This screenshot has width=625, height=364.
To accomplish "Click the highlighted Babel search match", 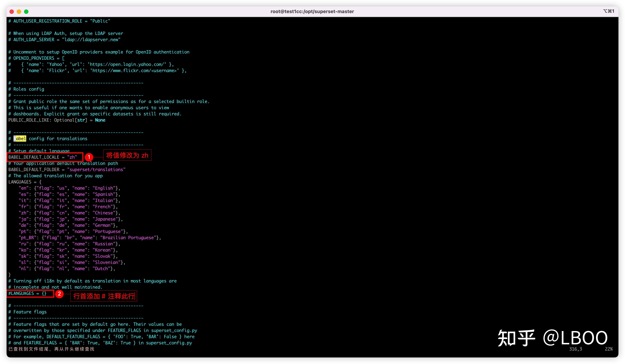I will coord(20,139).
